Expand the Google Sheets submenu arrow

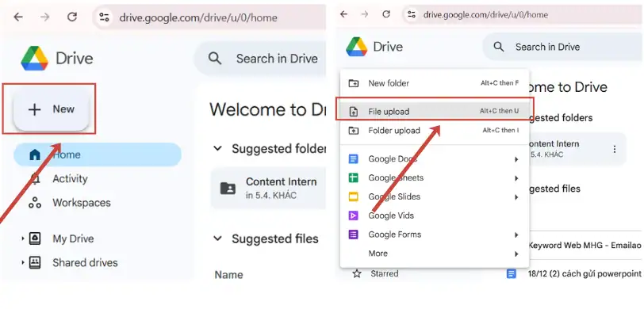pos(516,178)
